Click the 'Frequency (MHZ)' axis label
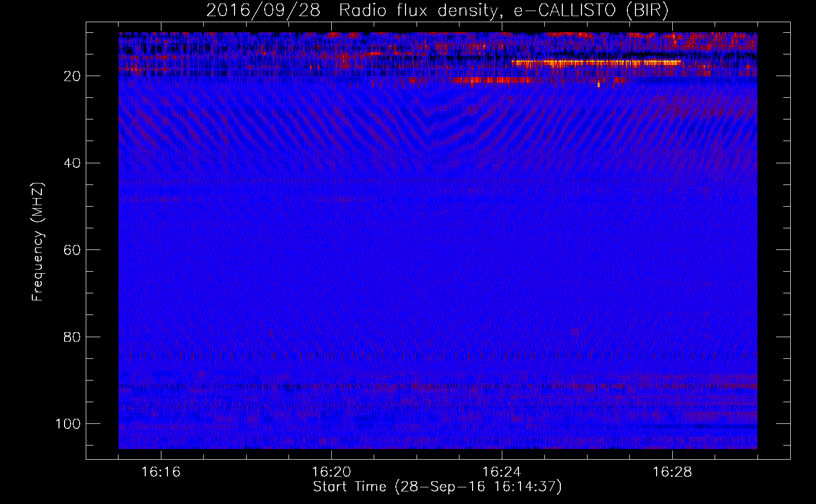 point(38,242)
